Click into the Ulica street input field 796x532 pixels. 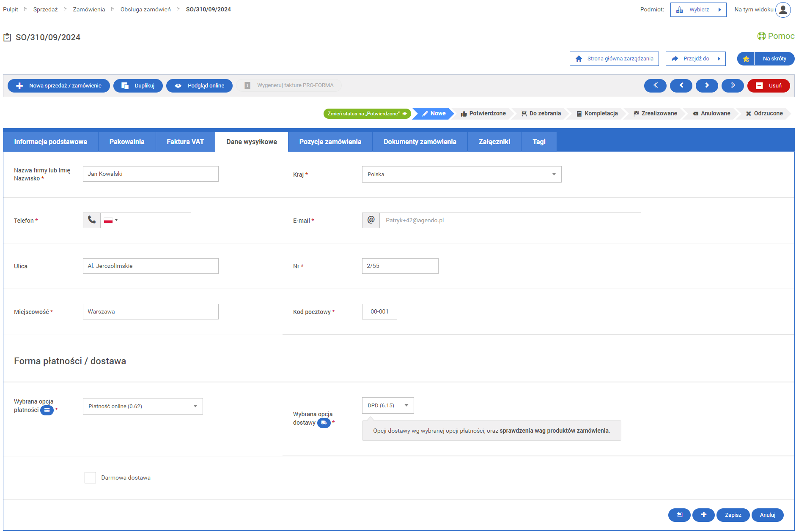pyautogui.click(x=151, y=266)
